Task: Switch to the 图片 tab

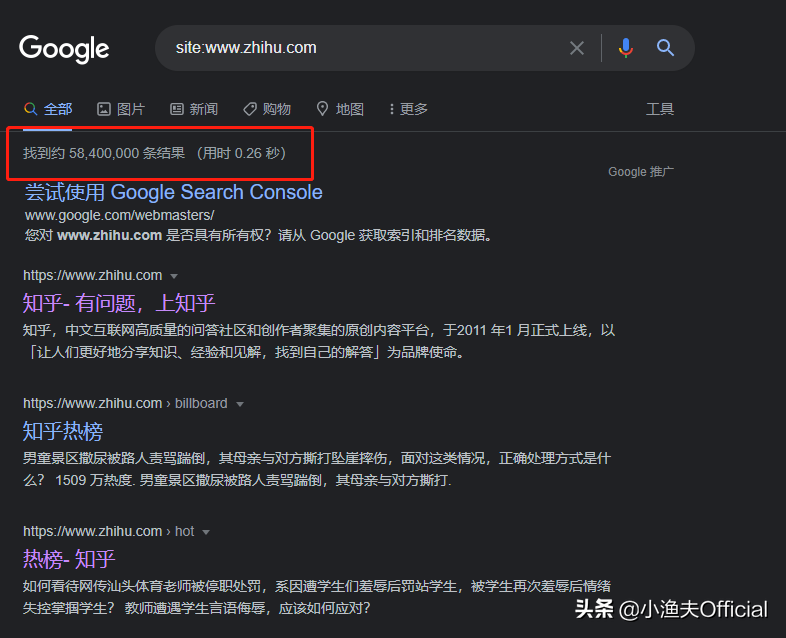Action: pos(121,109)
